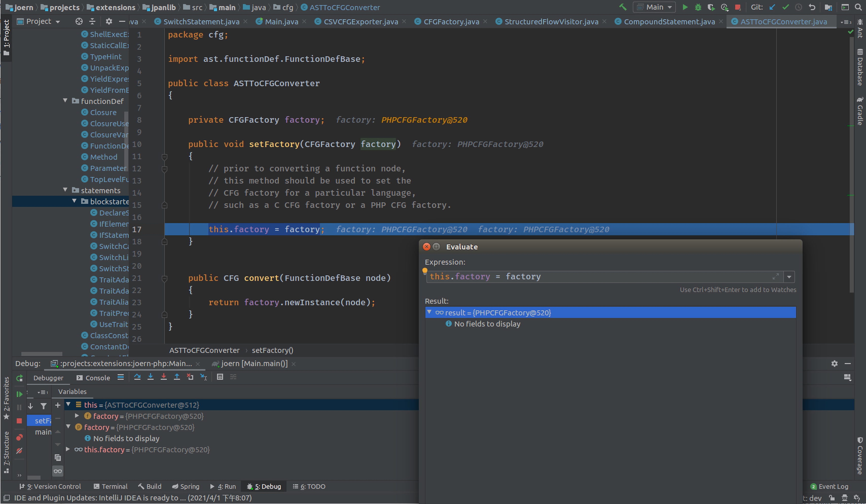866x504 pixels.
Task: Open debug panel settings gear icon
Action: click(x=834, y=364)
